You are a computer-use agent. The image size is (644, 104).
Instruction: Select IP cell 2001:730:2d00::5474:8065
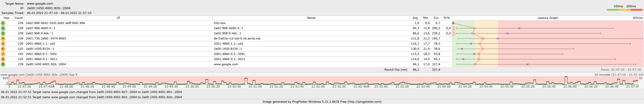[46, 39]
